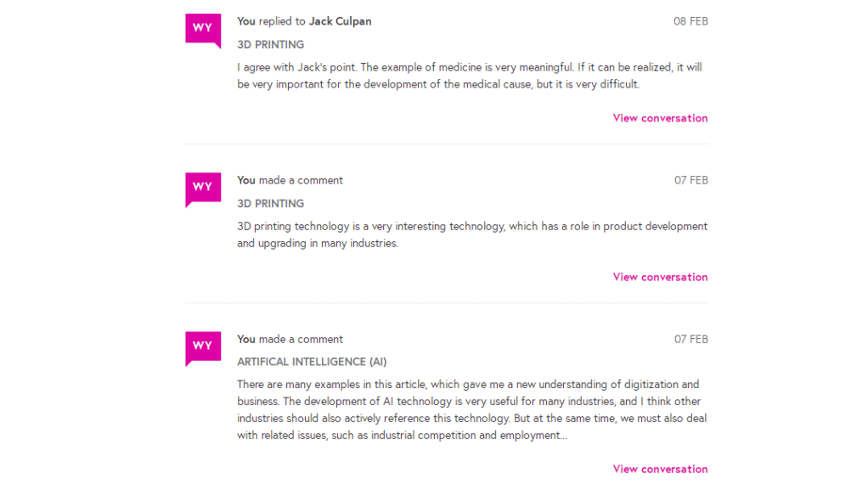
Task: Click the 07 FEB date on the AI comment
Action: point(690,339)
